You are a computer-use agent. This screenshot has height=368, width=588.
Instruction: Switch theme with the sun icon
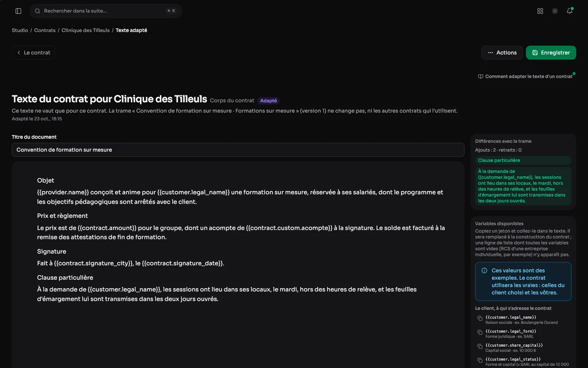point(555,11)
